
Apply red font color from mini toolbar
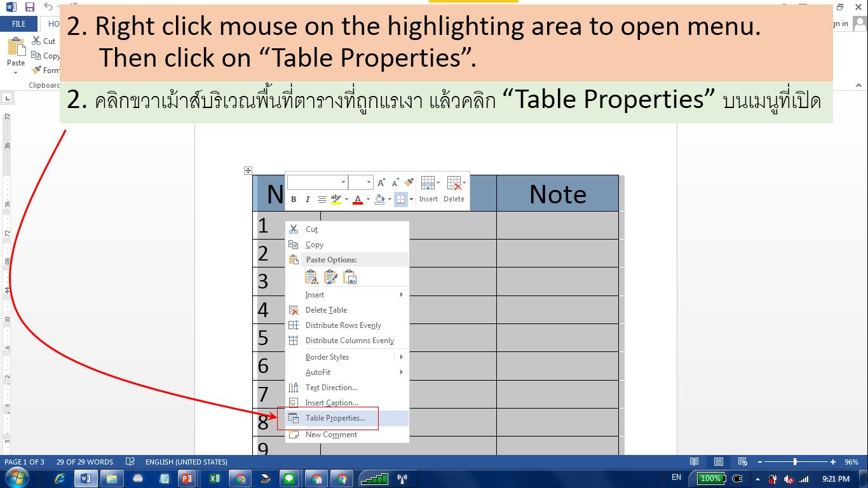(358, 199)
